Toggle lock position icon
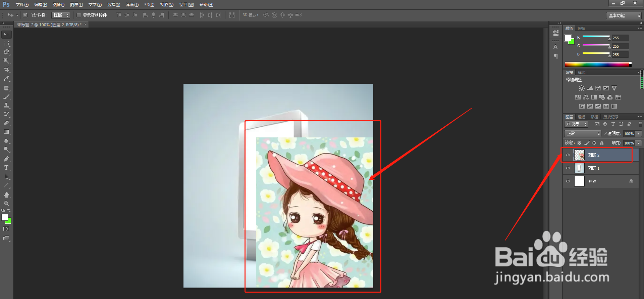Viewport: 644px width, 299px height. (x=594, y=143)
